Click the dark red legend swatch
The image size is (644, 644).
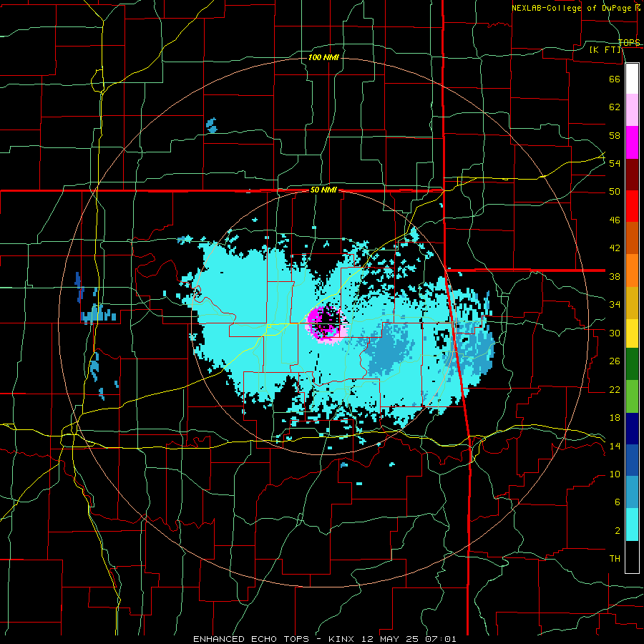632,175
